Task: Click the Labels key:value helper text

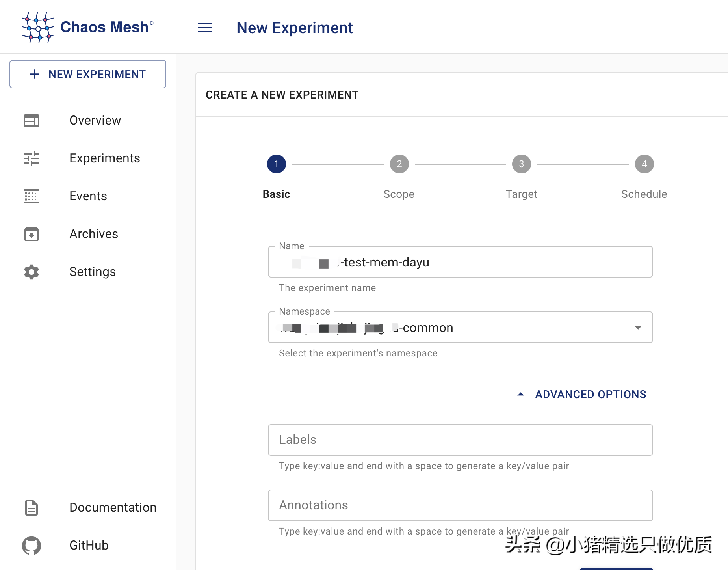Action: click(x=424, y=466)
